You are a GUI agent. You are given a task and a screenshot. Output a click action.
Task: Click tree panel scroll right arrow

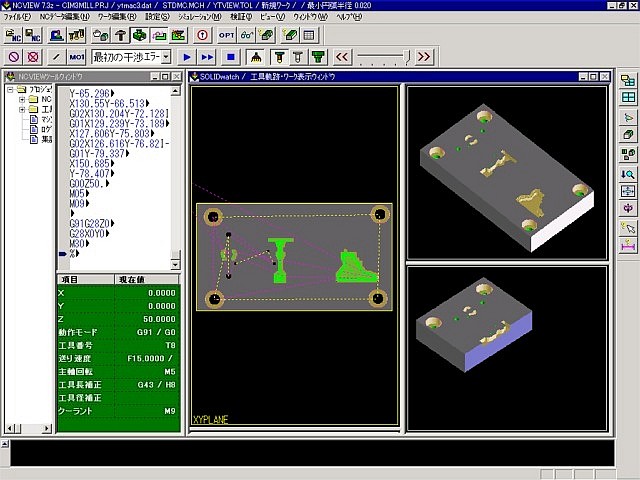[47, 429]
